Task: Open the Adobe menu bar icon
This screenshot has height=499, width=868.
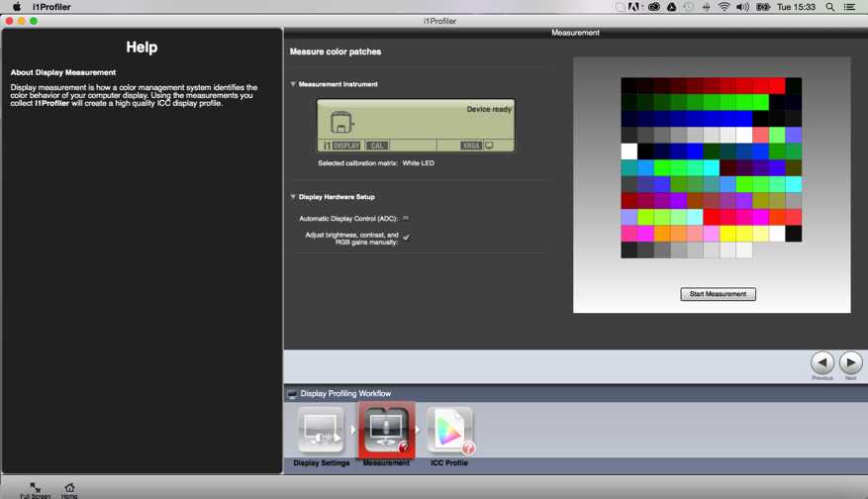Action: [x=634, y=7]
